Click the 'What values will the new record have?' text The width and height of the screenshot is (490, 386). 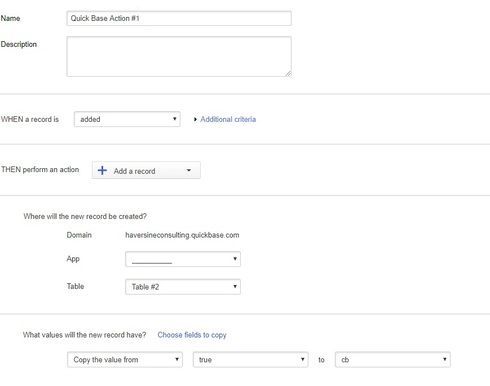pos(84,335)
